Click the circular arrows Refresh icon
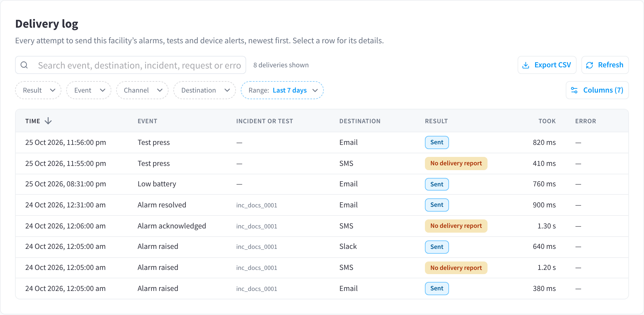 (x=590, y=65)
